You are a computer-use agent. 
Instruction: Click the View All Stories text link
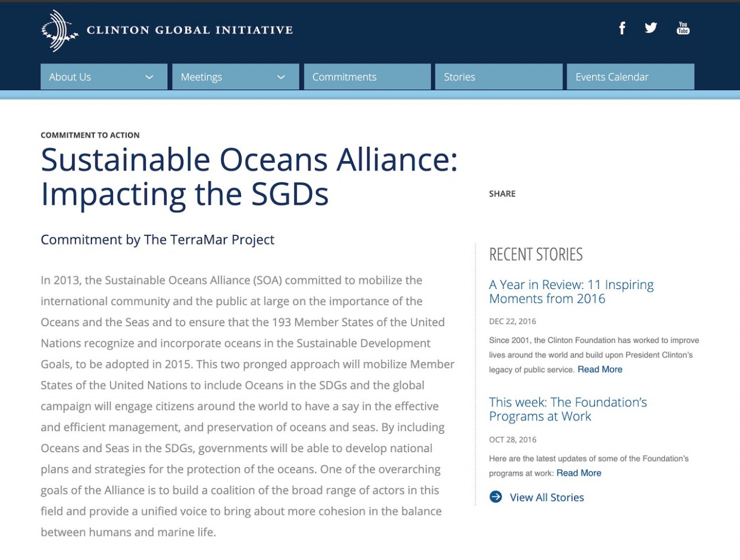click(x=546, y=498)
